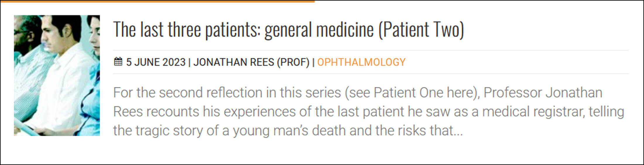The width and height of the screenshot is (644, 165).
Task: Click the divider line below the date row
Action: click(x=371, y=74)
